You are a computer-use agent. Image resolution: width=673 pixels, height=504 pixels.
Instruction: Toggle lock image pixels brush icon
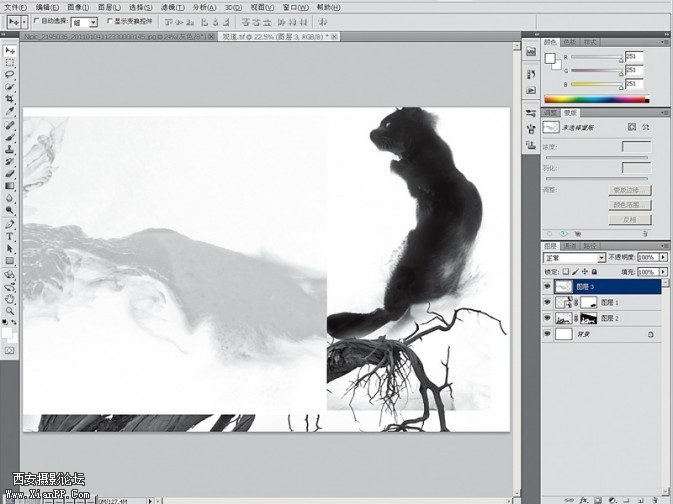coord(575,271)
